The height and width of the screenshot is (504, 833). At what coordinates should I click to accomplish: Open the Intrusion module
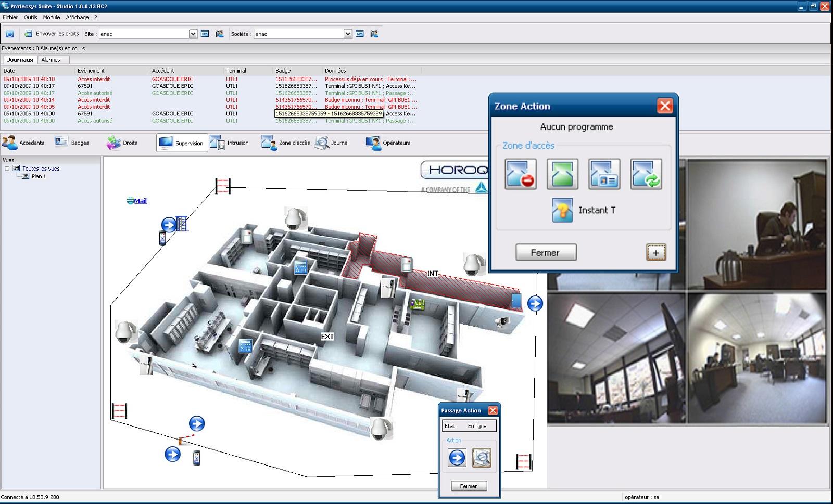pyautogui.click(x=230, y=143)
